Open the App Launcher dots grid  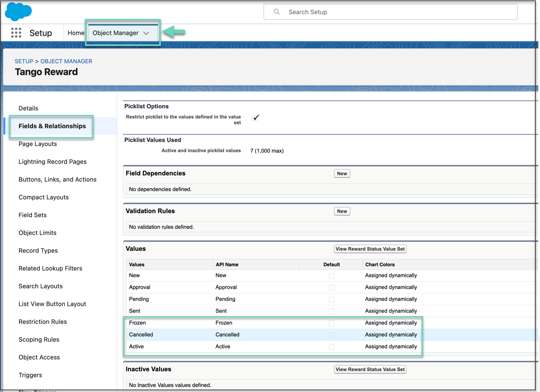click(16, 33)
